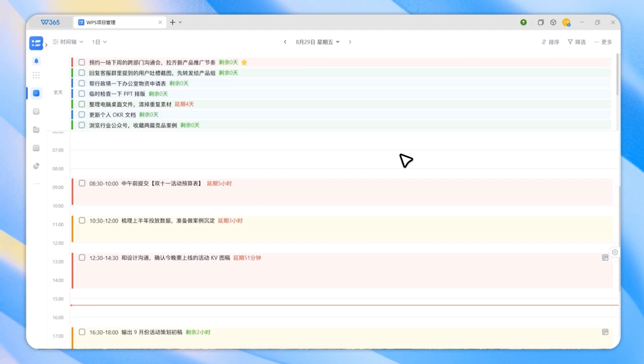
Task: Mark the 08:30-10:00 双十一活动预算表 task complete
Action: (x=82, y=183)
